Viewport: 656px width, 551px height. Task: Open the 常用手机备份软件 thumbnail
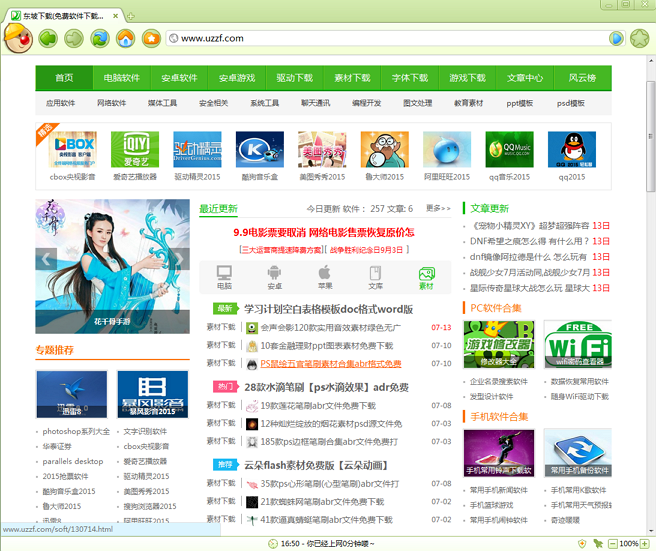point(579,453)
